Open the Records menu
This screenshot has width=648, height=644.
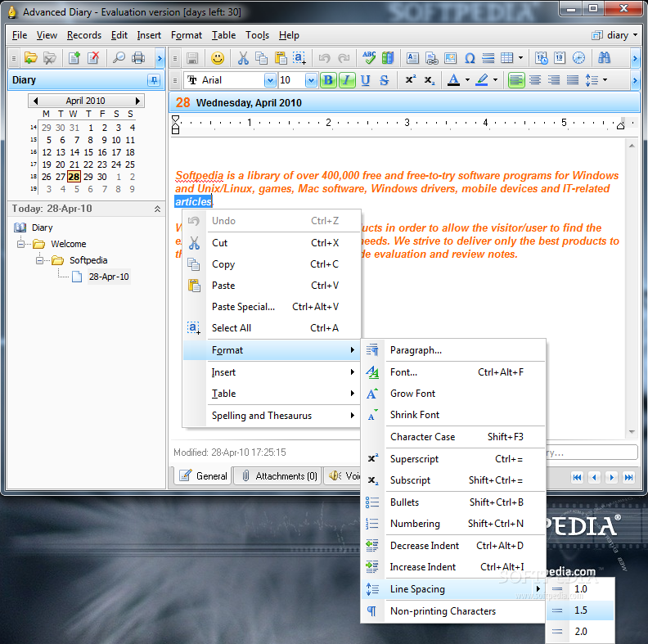84,35
